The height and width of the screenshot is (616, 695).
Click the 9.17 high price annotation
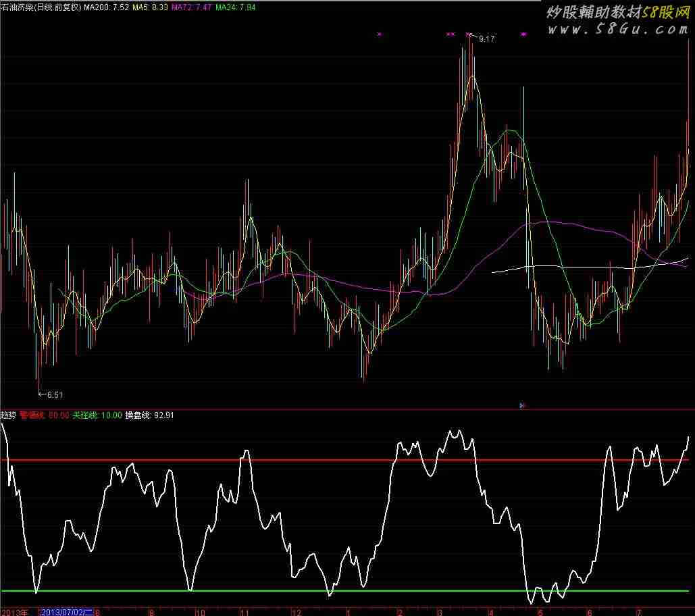[486, 39]
